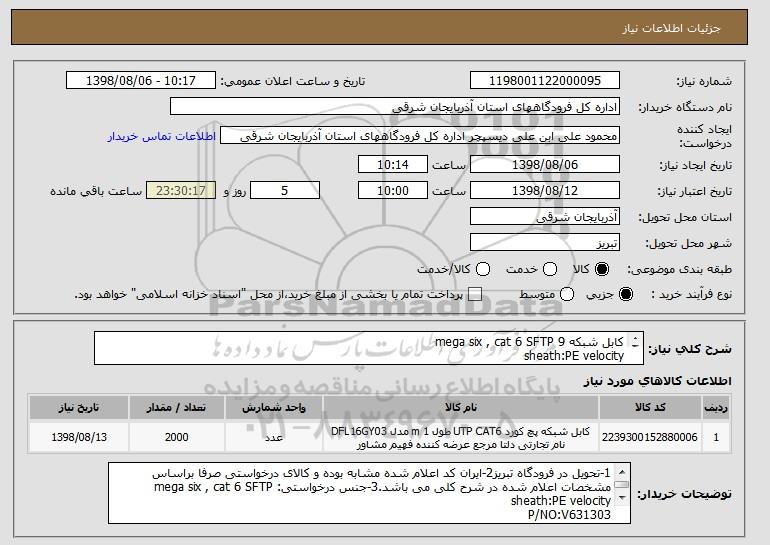Click the quantity cell 2000
770x545 pixels.
tap(177, 437)
